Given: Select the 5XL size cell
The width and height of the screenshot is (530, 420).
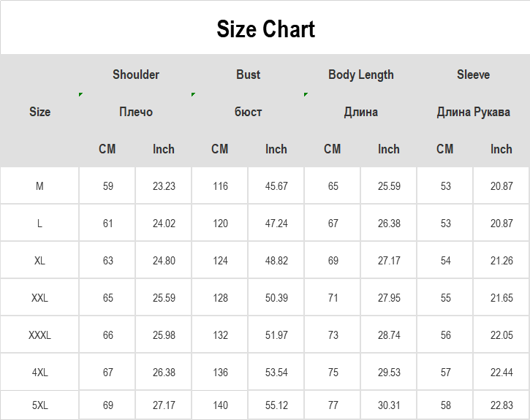Looking at the screenshot, I should pos(39,405).
